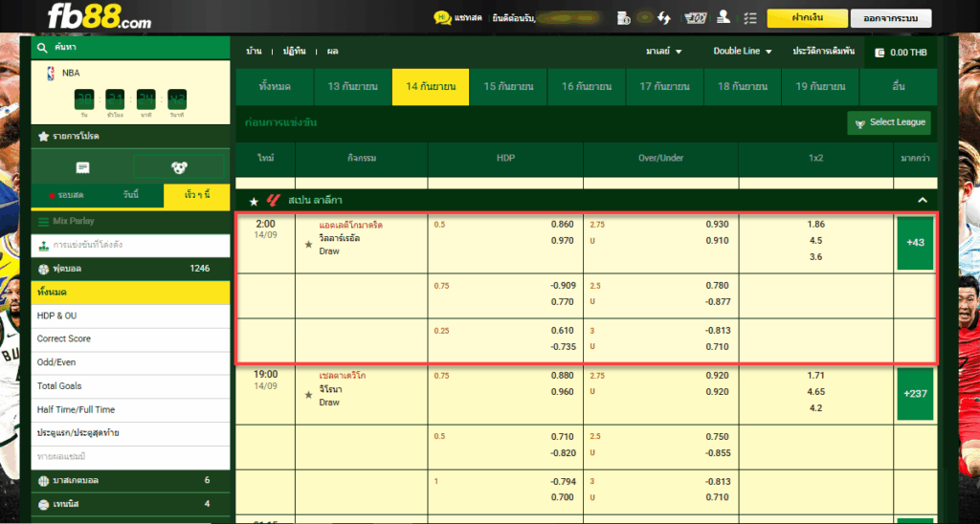Select Total Goals in sidebar
This screenshot has width=980, height=524.
click(130, 386)
